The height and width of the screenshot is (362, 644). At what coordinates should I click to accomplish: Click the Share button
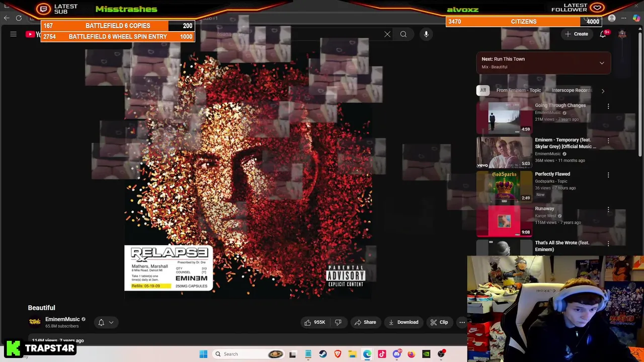(365, 322)
